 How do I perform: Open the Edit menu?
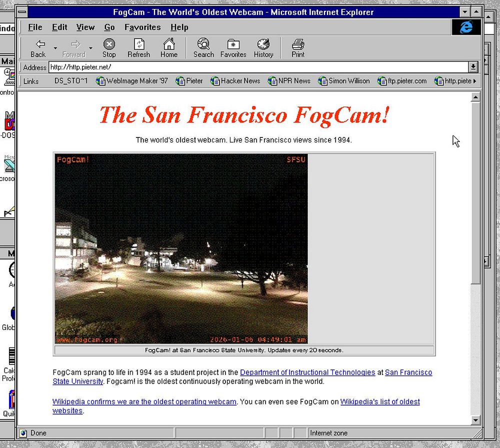click(x=59, y=27)
